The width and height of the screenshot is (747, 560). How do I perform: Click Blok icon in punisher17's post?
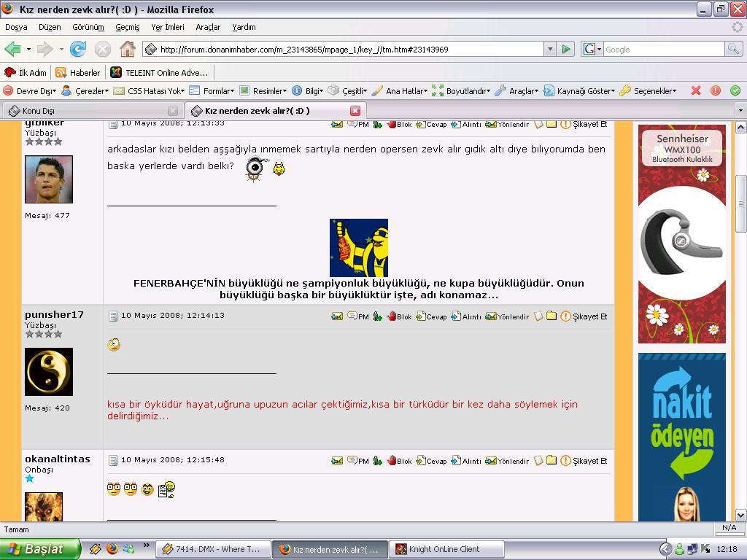pos(399,316)
